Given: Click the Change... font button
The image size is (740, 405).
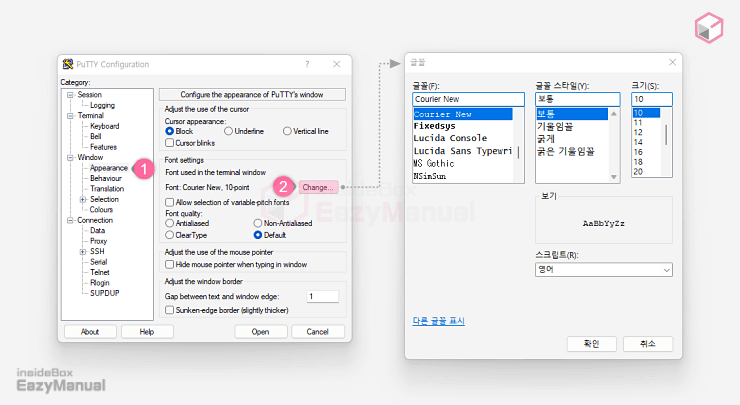Looking at the screenshot, I should 318,187.
